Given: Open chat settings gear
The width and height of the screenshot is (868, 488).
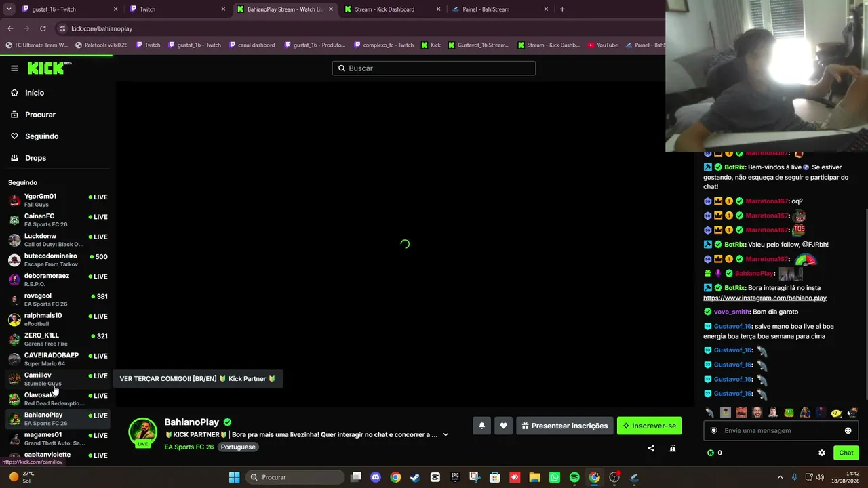Looking at the screenshot, I should click(x=822, y=453).
